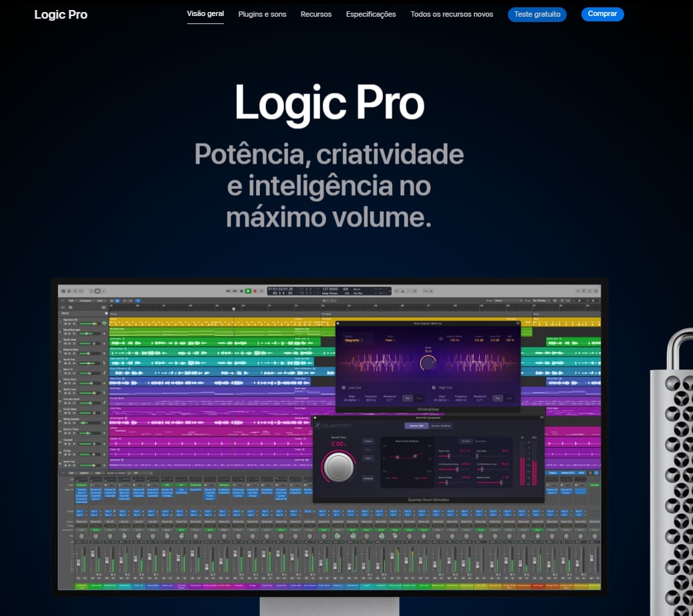The width and height of the screenshot is (693, 616).
Task: Click the stop button in the transport
Action: [241, 291]
